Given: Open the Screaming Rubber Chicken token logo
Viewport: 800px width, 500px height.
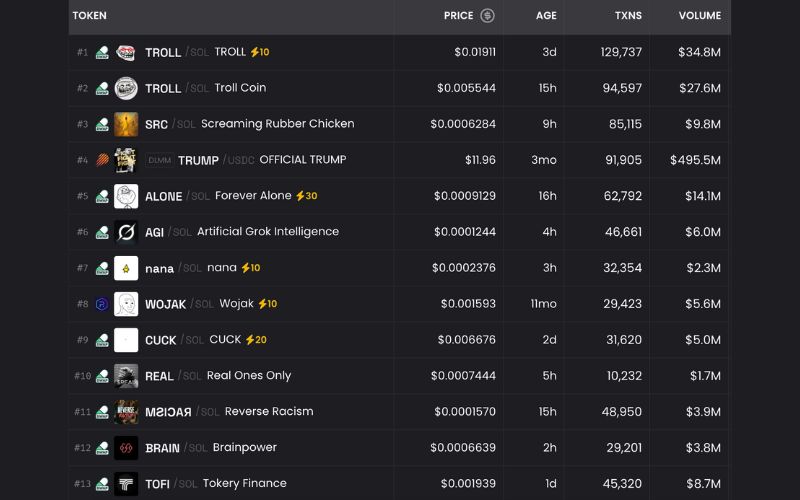Looking at the screenshot, I should tap(126, 124).
